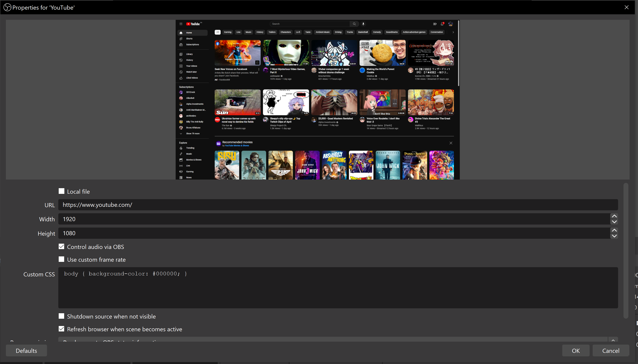Click the Music note icon under Explore

click(x=181, y=154)
